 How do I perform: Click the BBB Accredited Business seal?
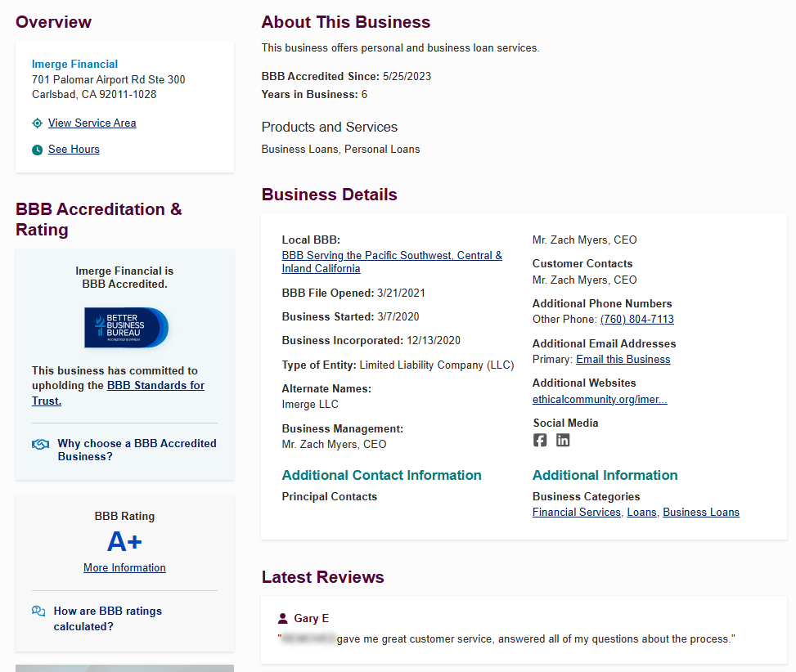(x=126, y=328)
